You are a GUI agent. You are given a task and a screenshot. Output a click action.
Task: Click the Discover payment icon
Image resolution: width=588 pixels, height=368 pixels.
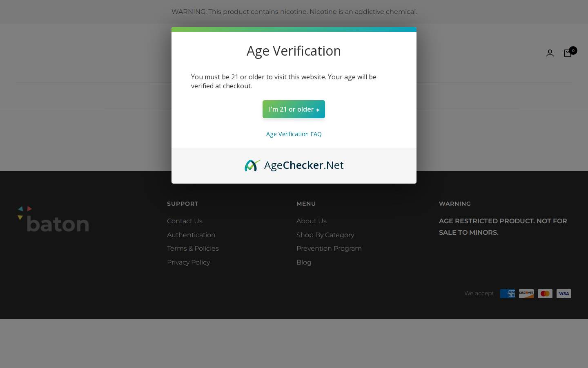(526, 294)
